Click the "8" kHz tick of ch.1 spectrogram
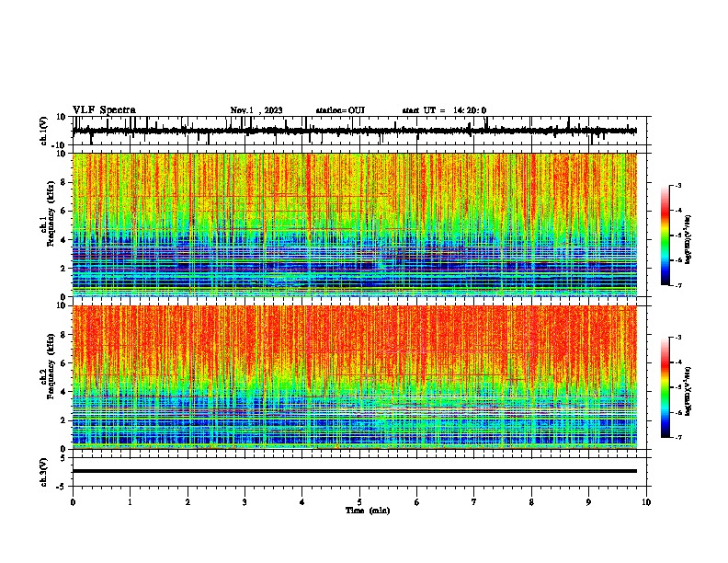The image size is (728, 563). point(64,182)
